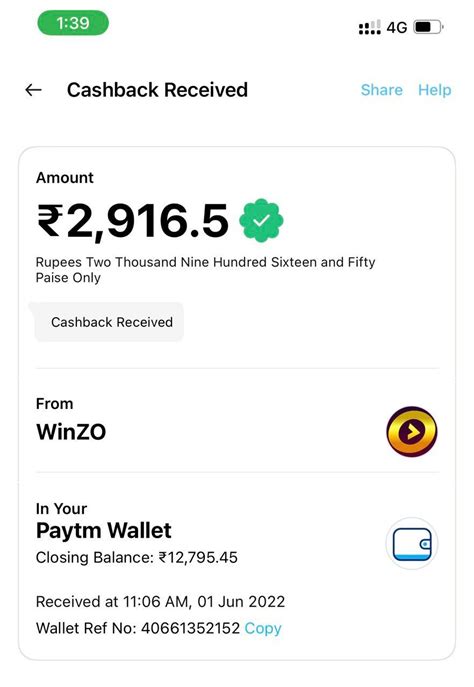Tap the Closing Balance ₹12,795.45 line

(137, 558)
